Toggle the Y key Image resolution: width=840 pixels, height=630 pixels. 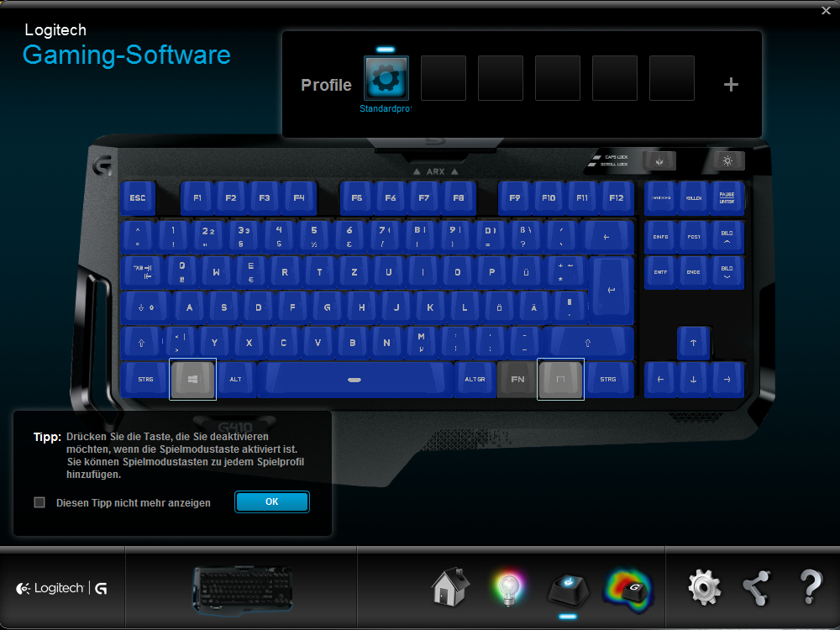tap(214, 343)
